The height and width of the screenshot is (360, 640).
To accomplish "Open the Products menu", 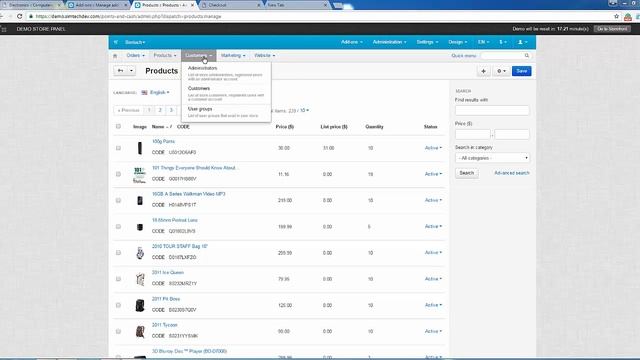I will tap(165, 56).
